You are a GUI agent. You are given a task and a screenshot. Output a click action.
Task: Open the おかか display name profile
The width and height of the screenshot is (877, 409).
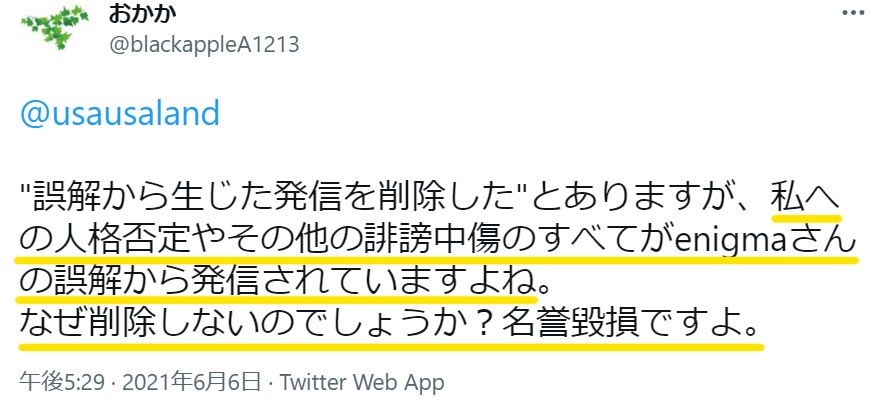pyautogui.click(x=142, y=15)
